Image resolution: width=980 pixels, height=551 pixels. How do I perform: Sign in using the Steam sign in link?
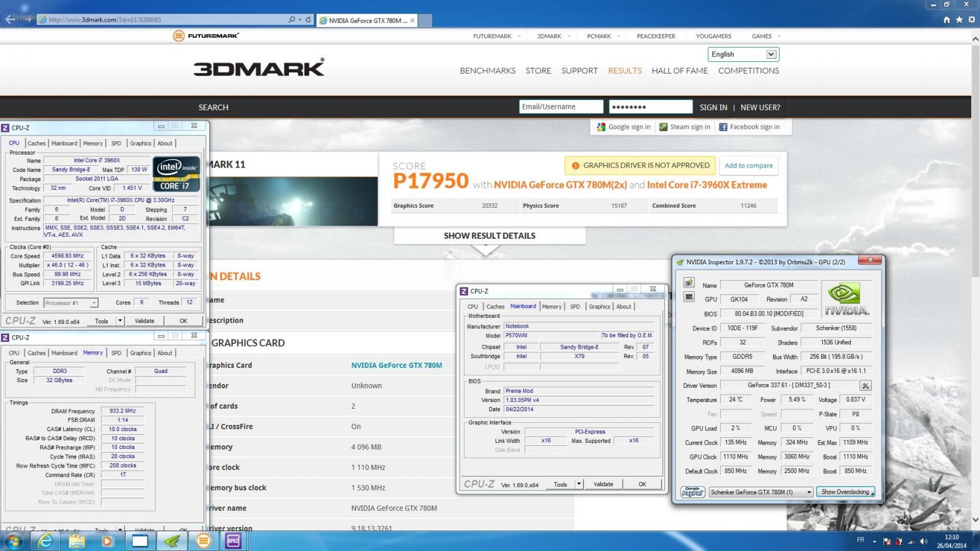point(685,127)
